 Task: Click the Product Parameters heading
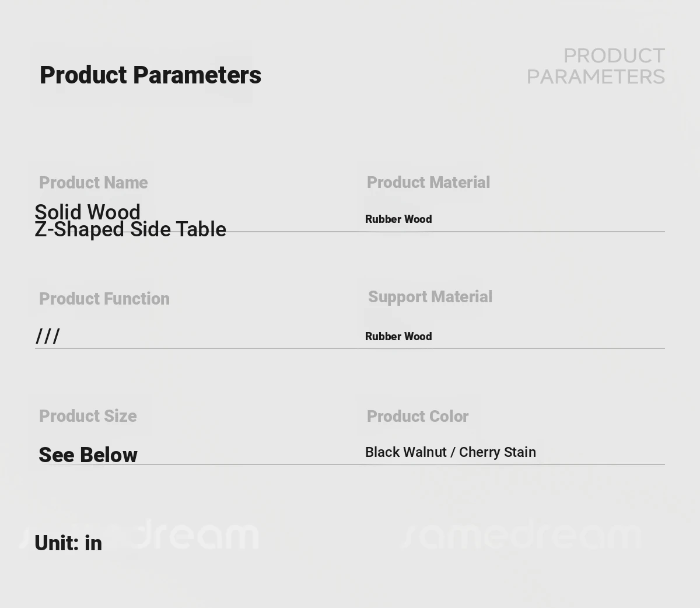pos(150,75)
